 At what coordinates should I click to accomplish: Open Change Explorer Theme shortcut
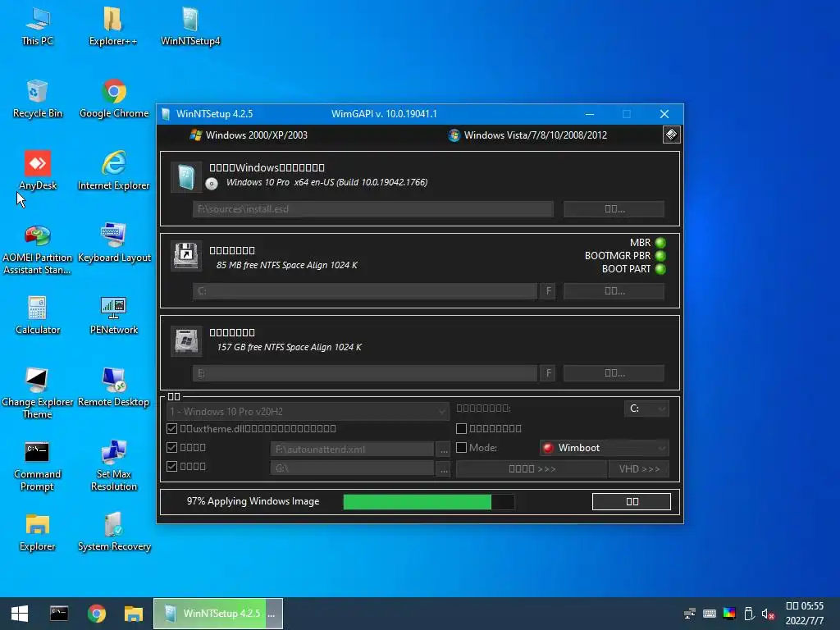click(x=38, y=394)
